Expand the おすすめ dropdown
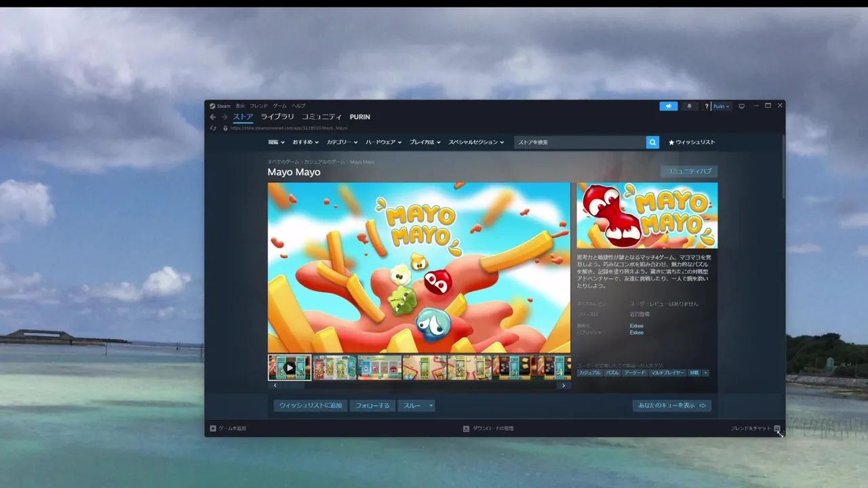Image resolution: width=868 pixels, height=488 pixels. [306, 142]
